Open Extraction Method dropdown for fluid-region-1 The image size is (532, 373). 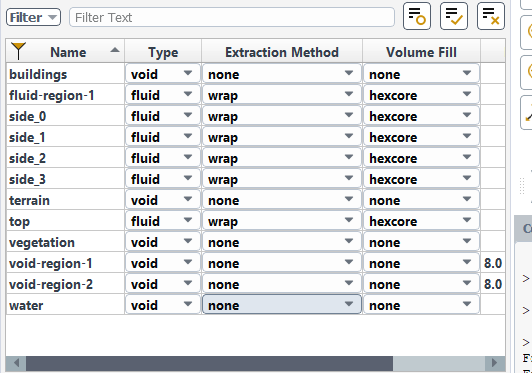pos(282,95)
